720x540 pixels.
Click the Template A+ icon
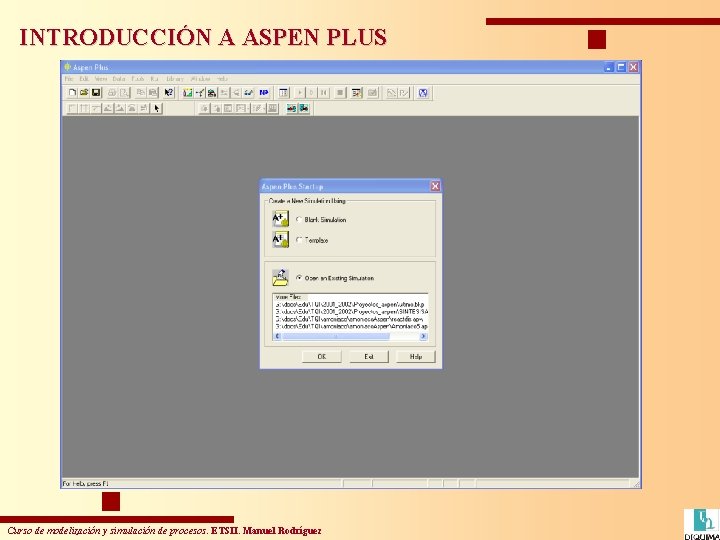click(281, 240)
